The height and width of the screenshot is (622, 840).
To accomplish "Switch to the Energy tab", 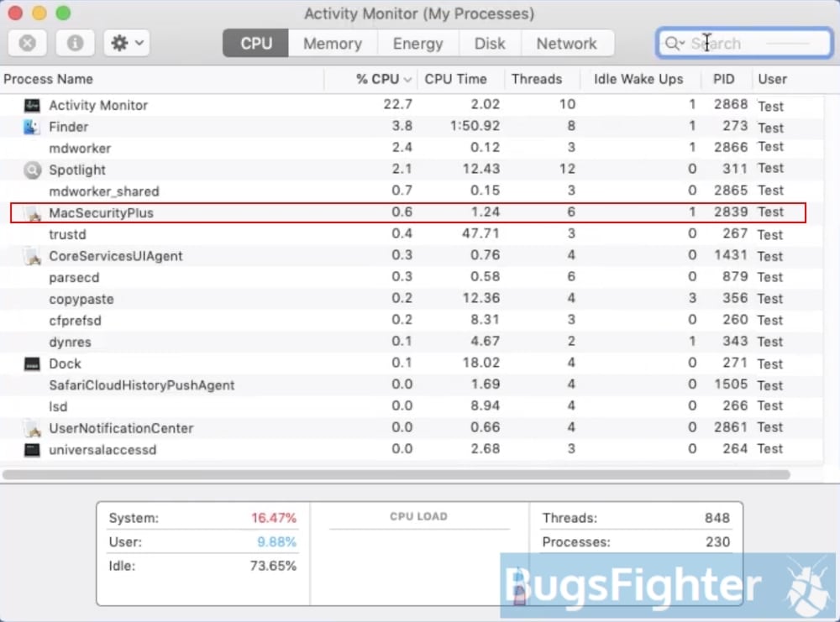I will pyautogui.click(x=417, y=44).
